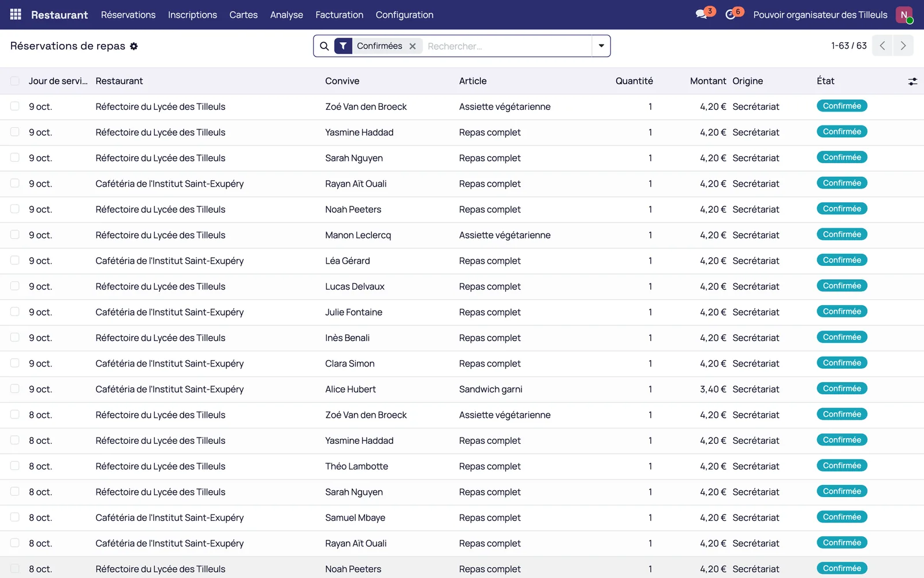
Task: Remove the Confirmées filter facet
Action: pos(412,46)
